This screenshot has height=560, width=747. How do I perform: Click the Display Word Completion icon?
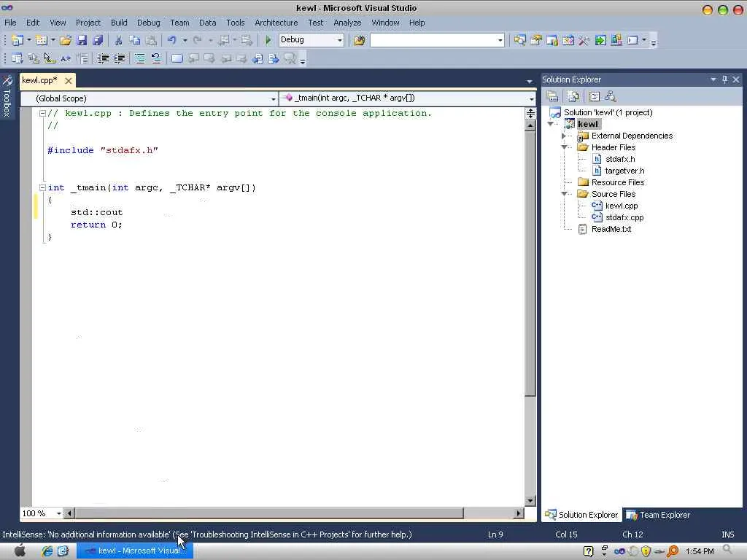[65, 58]
